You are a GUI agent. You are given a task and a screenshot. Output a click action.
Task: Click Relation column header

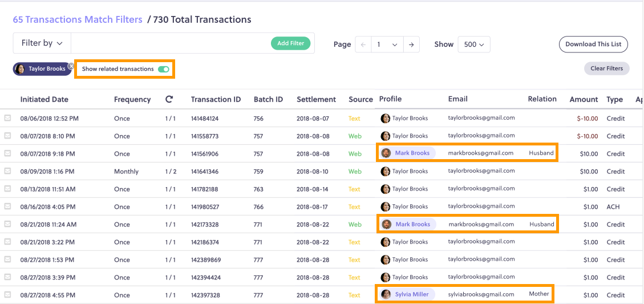tap(542, 99)
